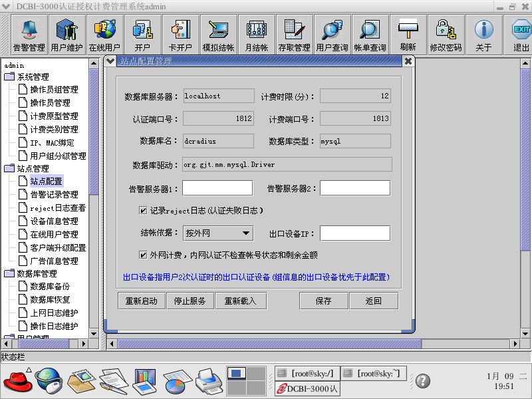532x399 pixels.
Task: Click the clock showing 19:51
Action: 504,386
